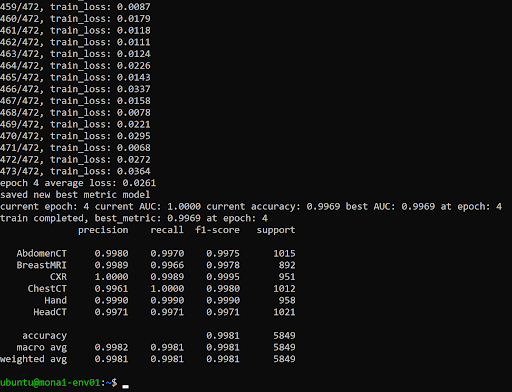Click the '462/472, train_loss: 0.0111' line
The height and width of the screenshot is (392, 512).
pyautogui.click(x=75, y=42)
